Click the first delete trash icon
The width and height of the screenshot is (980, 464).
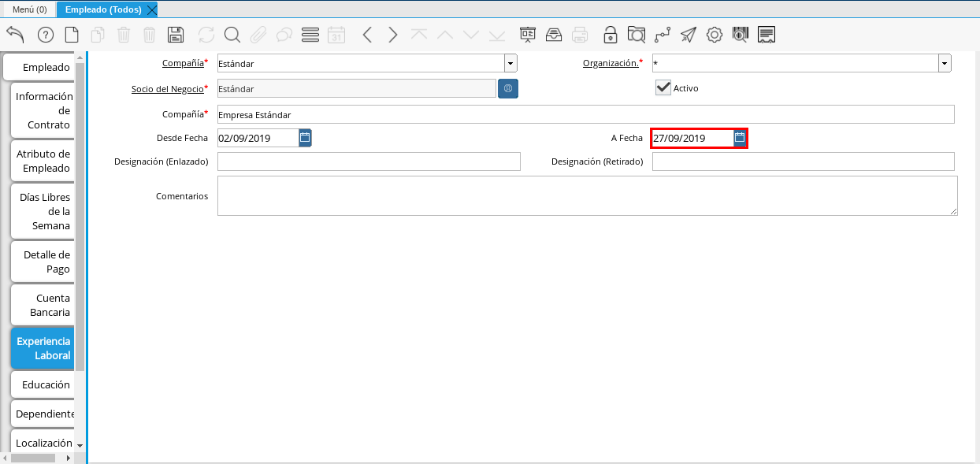pyautogui.click(x=124, y=35)
